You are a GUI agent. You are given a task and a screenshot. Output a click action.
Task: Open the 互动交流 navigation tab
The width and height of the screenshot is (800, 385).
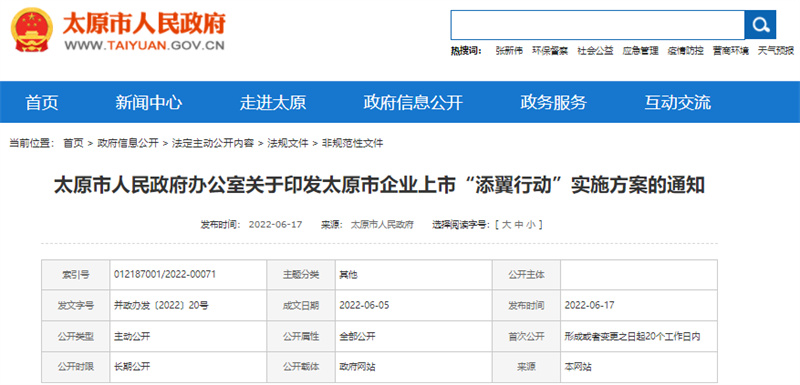click(x=678, y=102)
